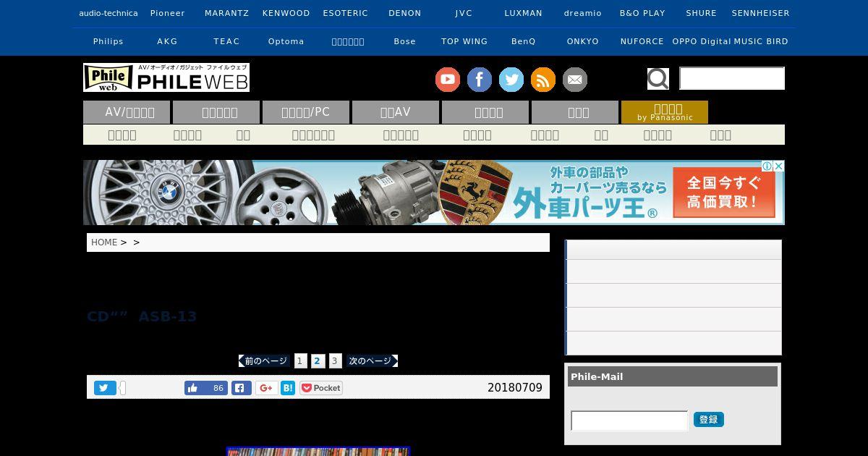Close the banner ad with X icon
868x456 pixels.
click(779, 166)
